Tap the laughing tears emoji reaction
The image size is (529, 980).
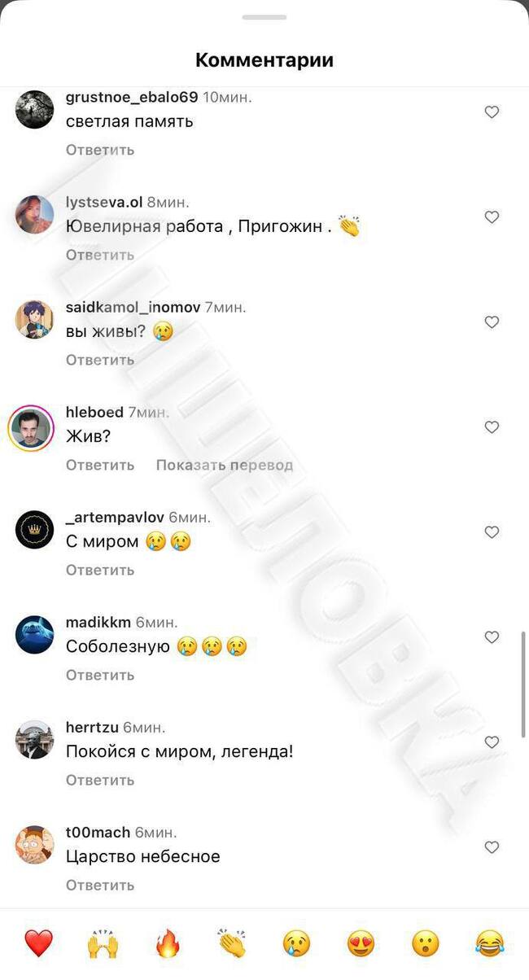coord(490,943)
